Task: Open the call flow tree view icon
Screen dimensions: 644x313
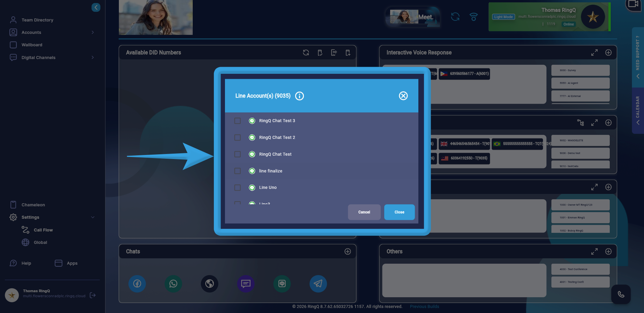Action: (581, 123)
